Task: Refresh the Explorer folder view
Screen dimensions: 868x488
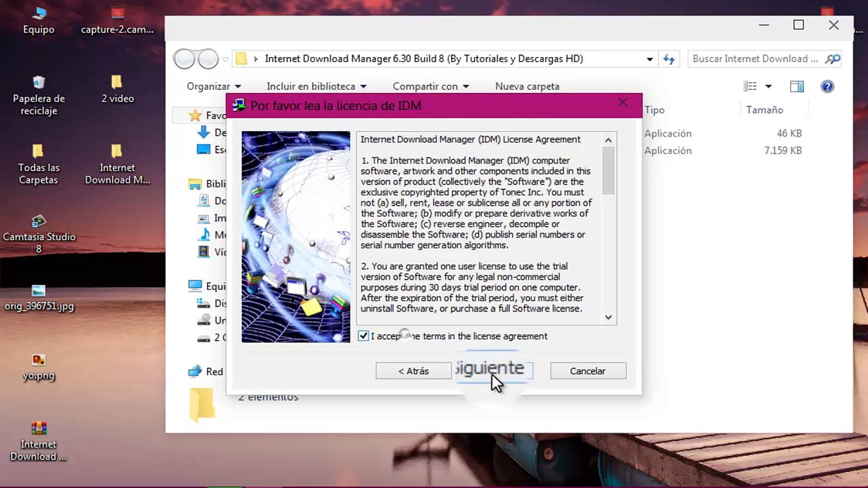Action: (x=669, y=59)
